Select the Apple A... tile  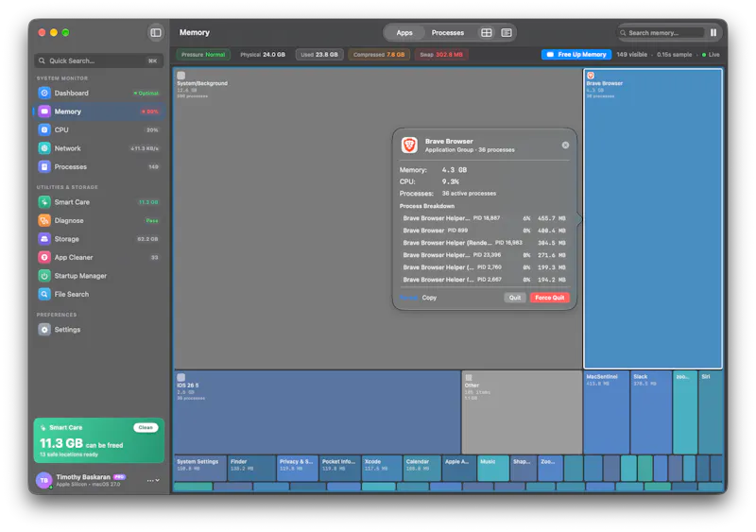click(x=459, y=468)
